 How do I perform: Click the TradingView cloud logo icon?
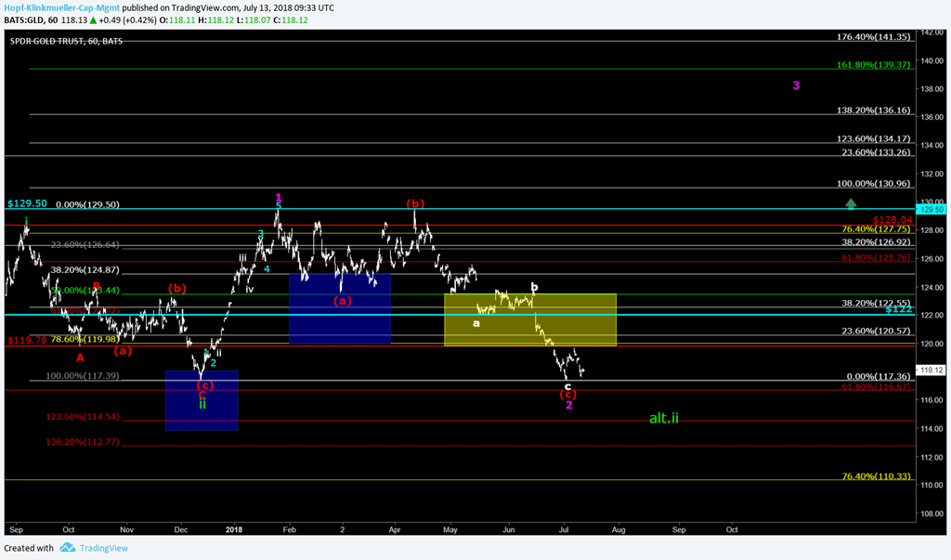[x=68, y=548]
